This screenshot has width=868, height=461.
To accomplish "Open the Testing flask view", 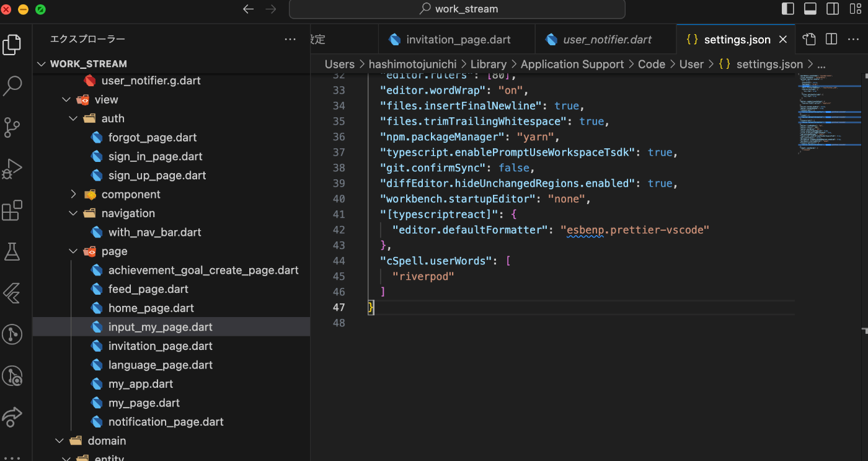I will (x=12, y=251).
